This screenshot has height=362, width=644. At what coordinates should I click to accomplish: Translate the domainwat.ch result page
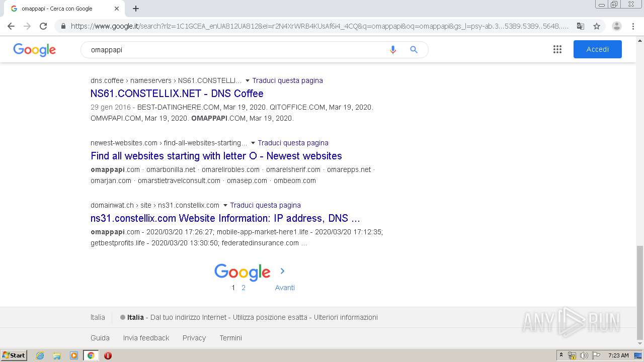tap(265, 205)
